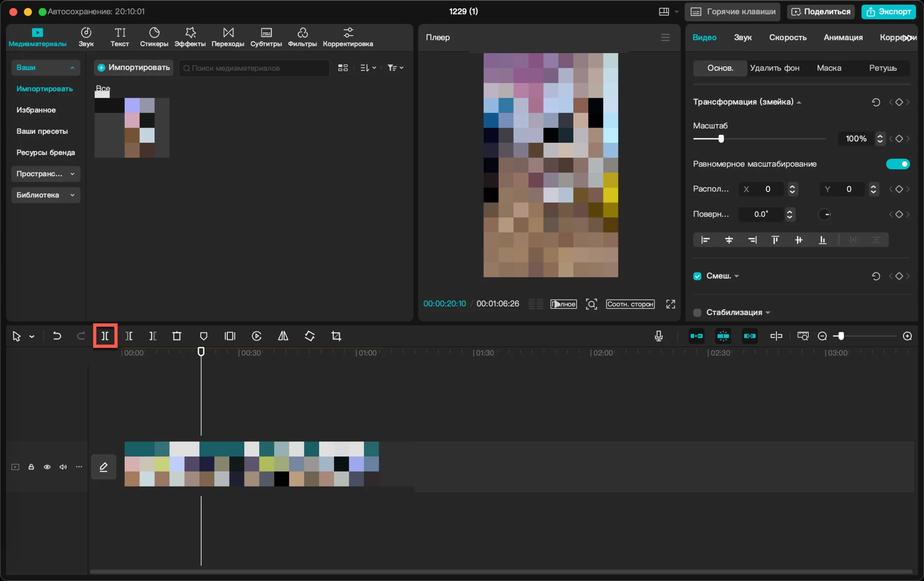Screen dimensions: 924x581
Task: Add a marker with the shield icon
Action: coord(204,336)
